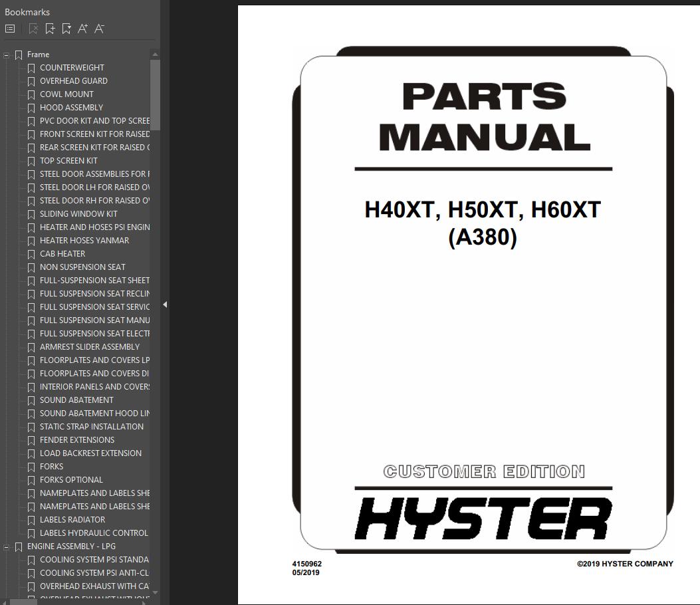Click the bookmarks scroll down arrow
This screenshot has width=700, height=605.
[155, 592]
